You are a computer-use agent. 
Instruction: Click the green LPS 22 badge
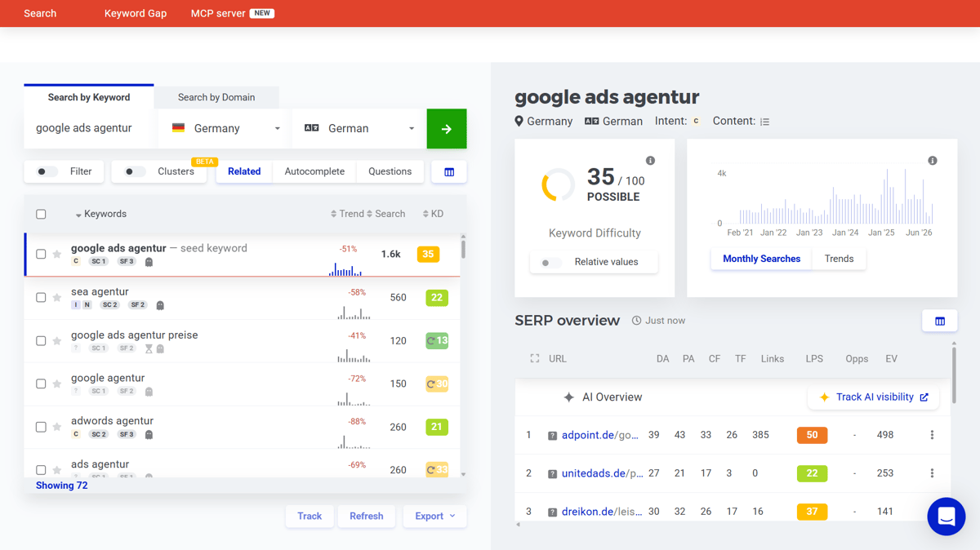pos(812,474)
